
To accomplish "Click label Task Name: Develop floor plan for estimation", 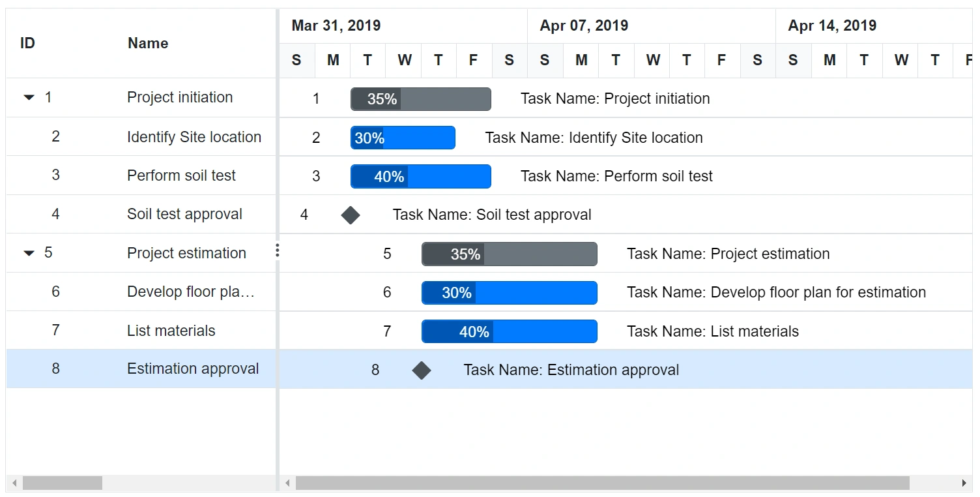I will click(x=777, y=292).
